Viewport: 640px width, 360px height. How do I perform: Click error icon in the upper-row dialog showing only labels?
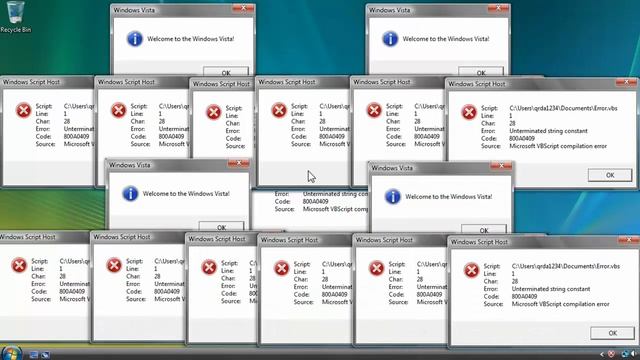coord(213,112)
